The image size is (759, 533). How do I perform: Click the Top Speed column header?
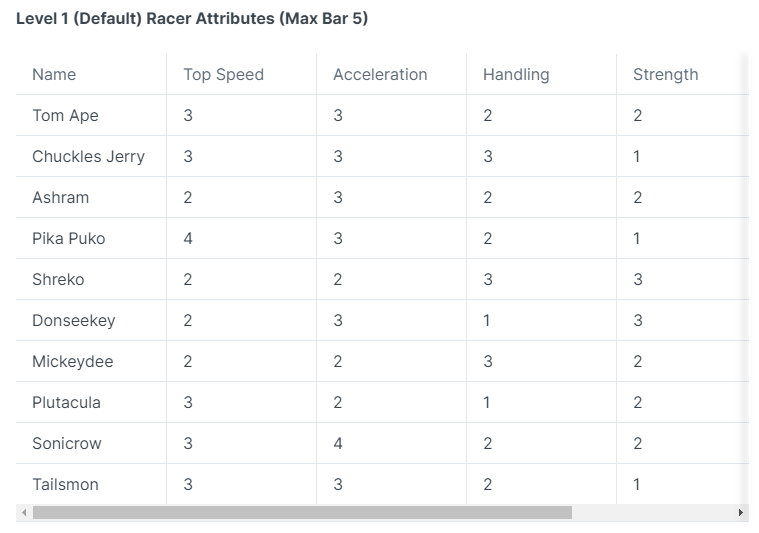coord(241,75)
